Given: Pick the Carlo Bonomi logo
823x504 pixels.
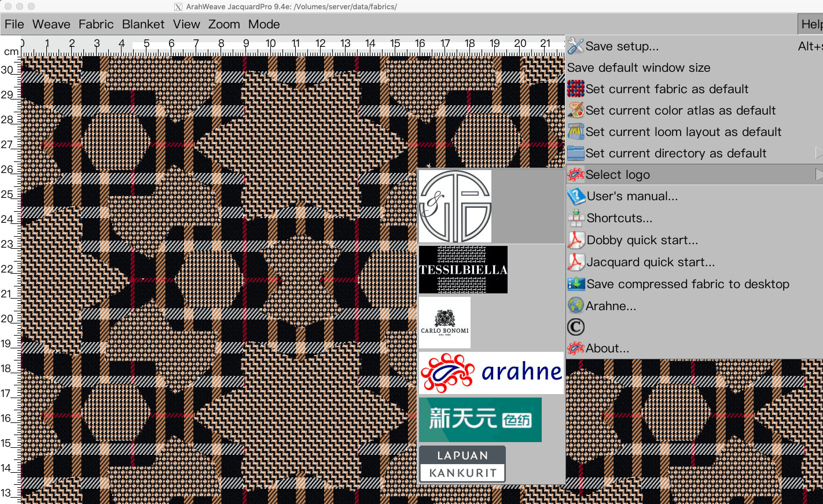Looking at the screenshot, I should click(x=444, y=322).
